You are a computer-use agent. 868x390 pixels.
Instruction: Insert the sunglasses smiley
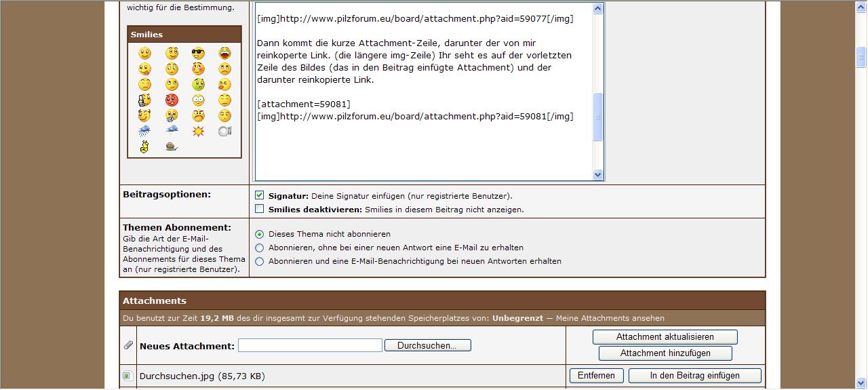(198, 53)
